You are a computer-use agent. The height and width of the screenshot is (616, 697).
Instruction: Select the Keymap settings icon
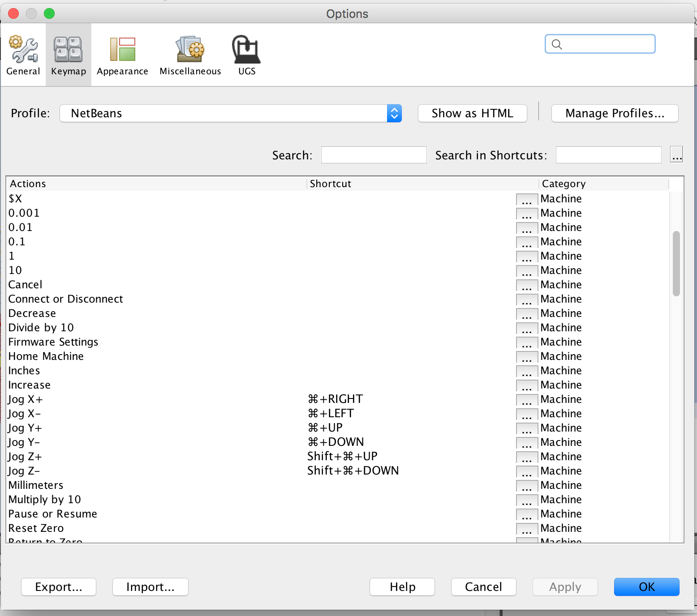[x=68, y=54]
